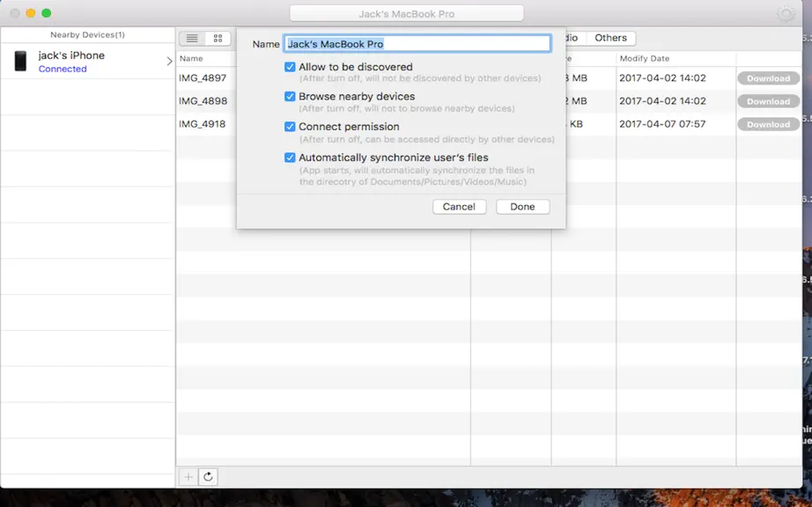
Task: Switch to grid view icon
Action: click(218, 38)
